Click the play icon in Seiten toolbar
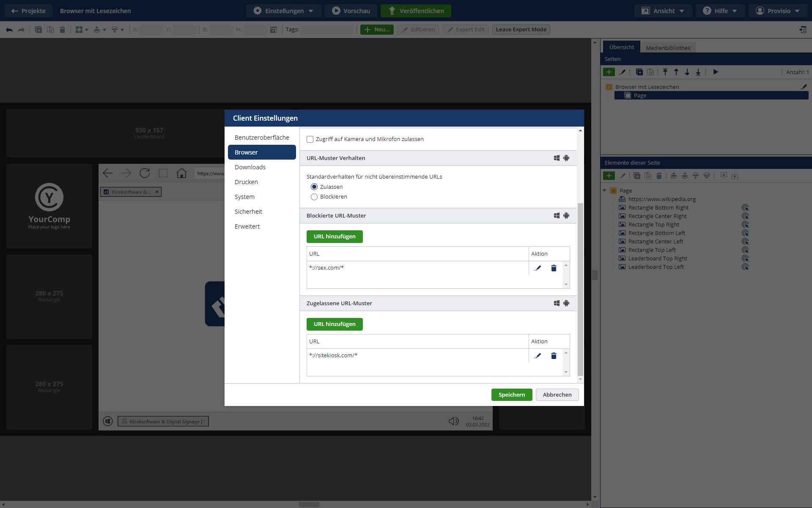This screenshot has height=508, width=812. point(716,72)
